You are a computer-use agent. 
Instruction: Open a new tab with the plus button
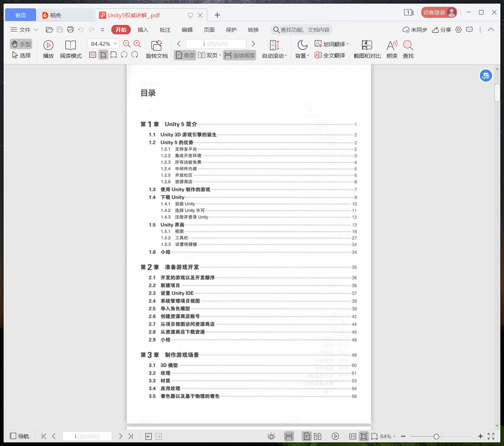pos(217,15)
